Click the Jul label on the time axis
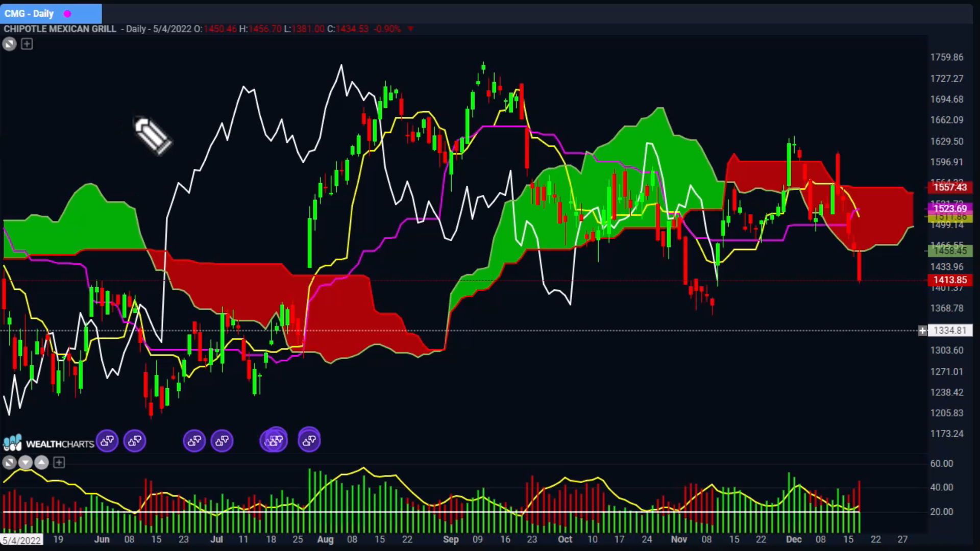Image resolution: width=980 pixels, height=551 pixels. point(216,539)
